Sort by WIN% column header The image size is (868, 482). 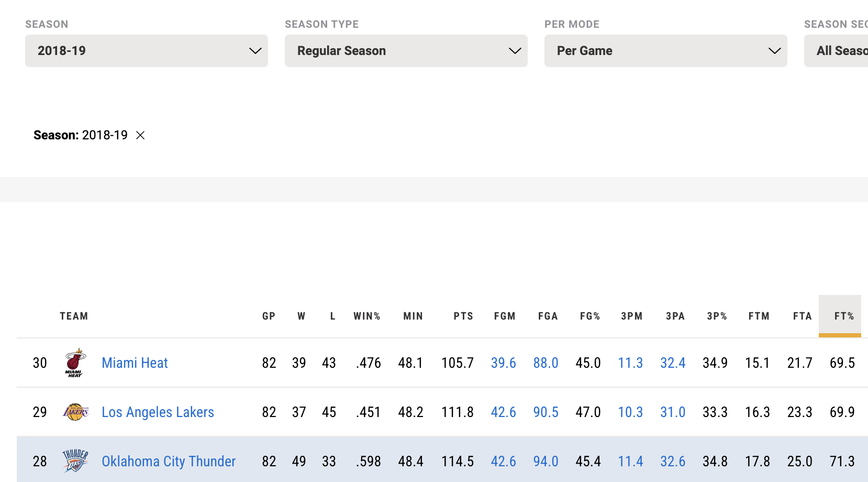pos(366,316)
